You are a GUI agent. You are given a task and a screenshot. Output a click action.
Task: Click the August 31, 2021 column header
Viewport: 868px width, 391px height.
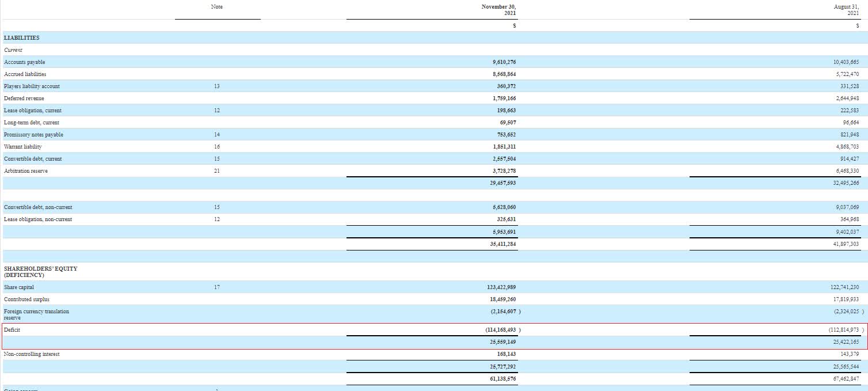(845, 10)
